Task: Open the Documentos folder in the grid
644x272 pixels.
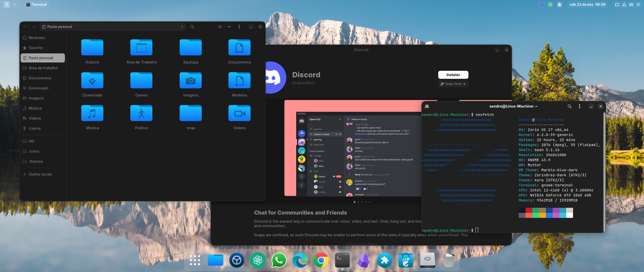Action: 239,47
